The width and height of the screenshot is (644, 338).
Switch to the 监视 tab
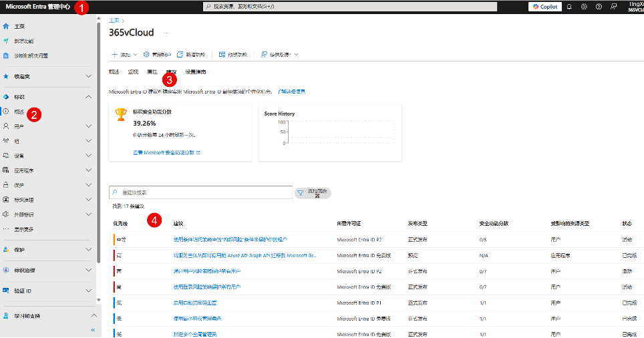pyautogui.click(x=133, y=72)
